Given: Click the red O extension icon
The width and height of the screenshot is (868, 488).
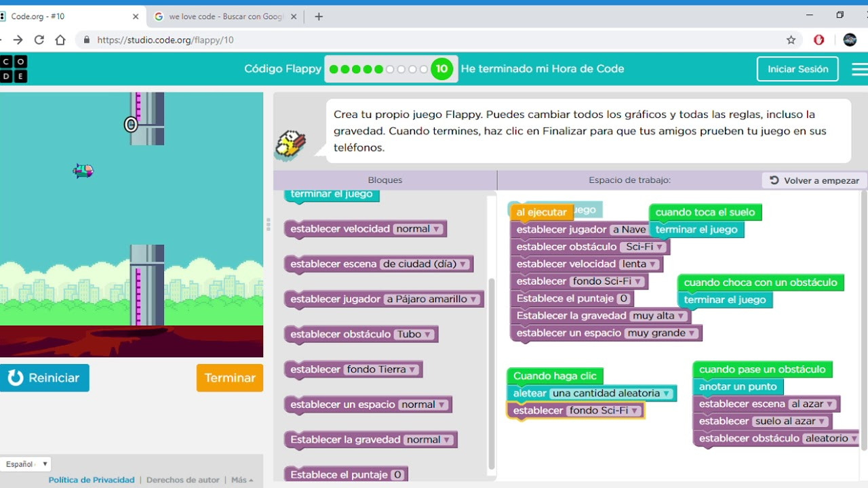Looking at the screenshot, I should click(x=818, y=40).
